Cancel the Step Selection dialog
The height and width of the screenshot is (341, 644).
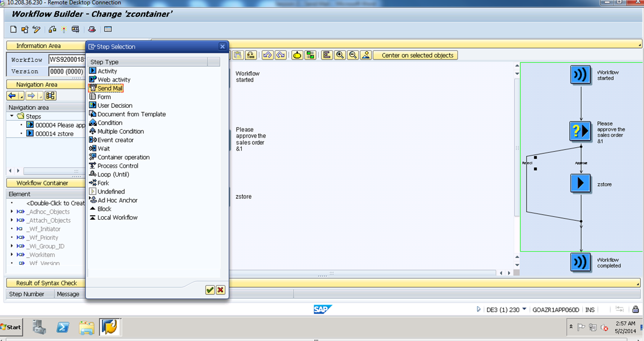pos(220,290)
